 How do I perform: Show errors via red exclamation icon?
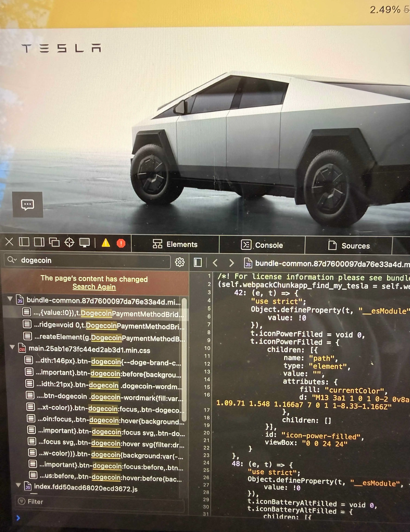[x=121, y=243]
